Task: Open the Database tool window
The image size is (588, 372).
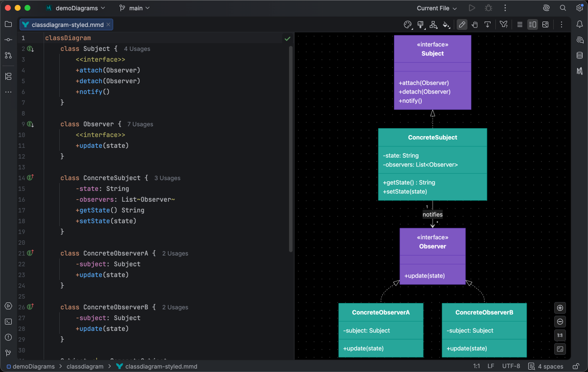Action: coord(580,55)
